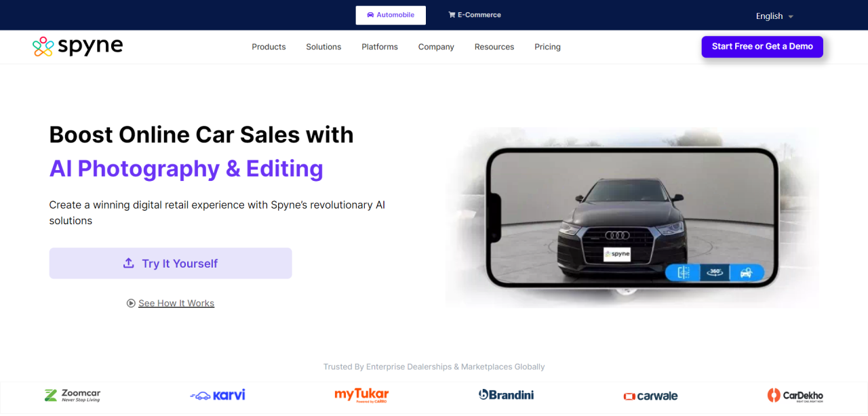Click the See How It Works link

[x=176, y=304]
